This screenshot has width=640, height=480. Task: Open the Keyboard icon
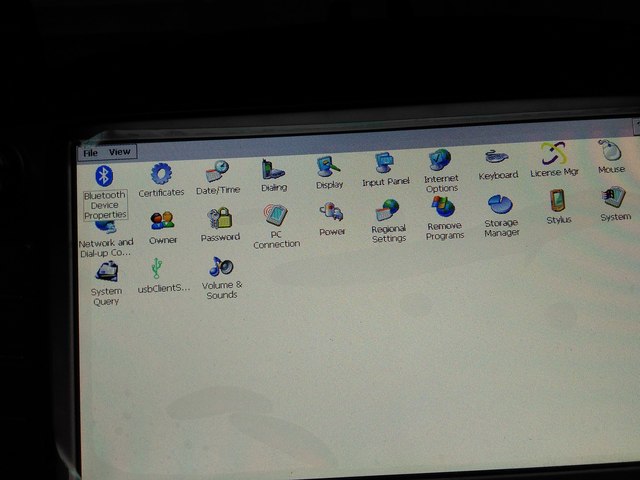tap(497, 157)
